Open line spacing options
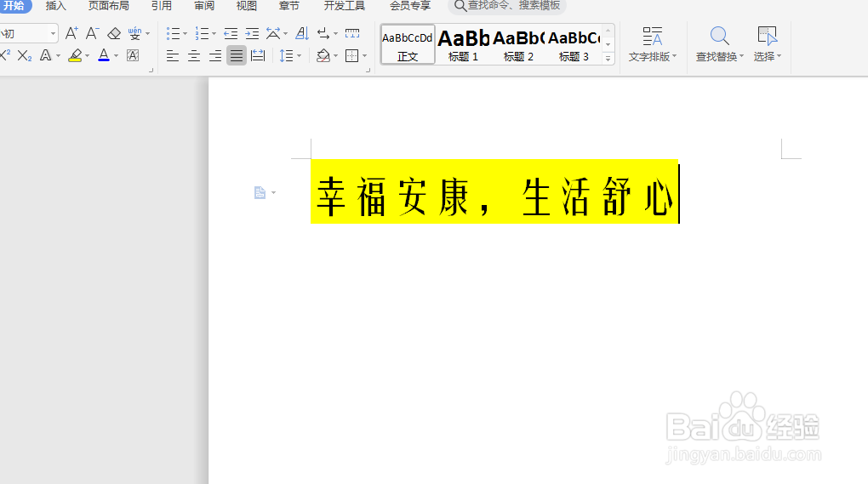868x484 pixels. click(286, 56)
